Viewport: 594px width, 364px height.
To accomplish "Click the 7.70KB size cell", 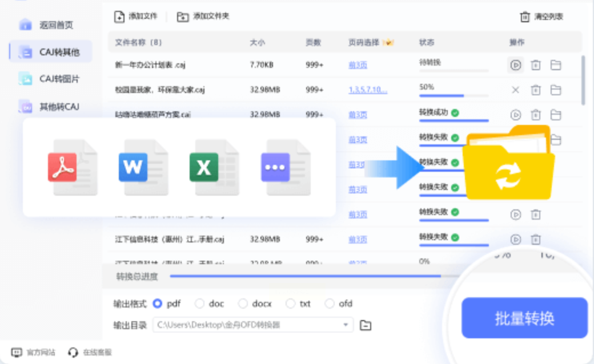I will 262,65.
